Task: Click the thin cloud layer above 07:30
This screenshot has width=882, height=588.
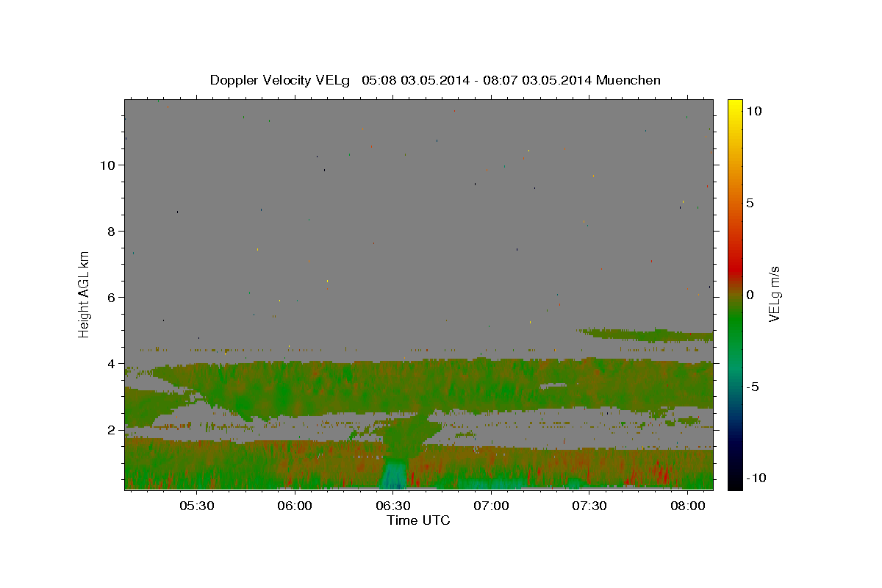Action: pos(645,334)
